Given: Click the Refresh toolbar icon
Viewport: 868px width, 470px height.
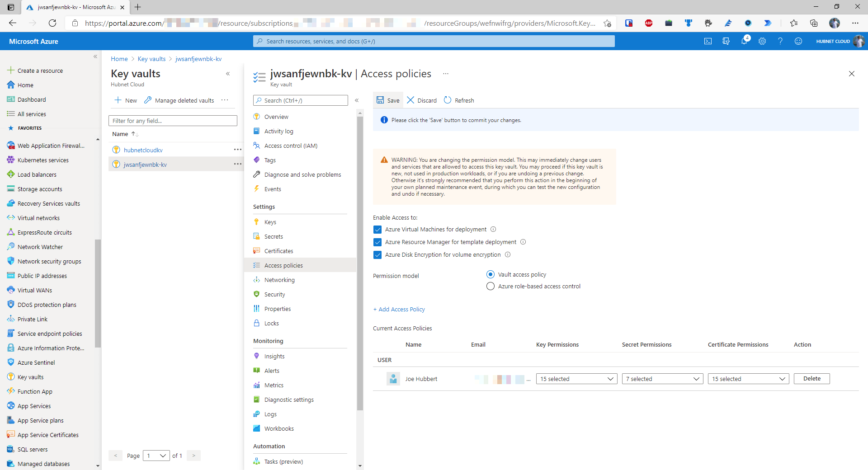Looking at the screenshot, I should click(x=448, y=100).
